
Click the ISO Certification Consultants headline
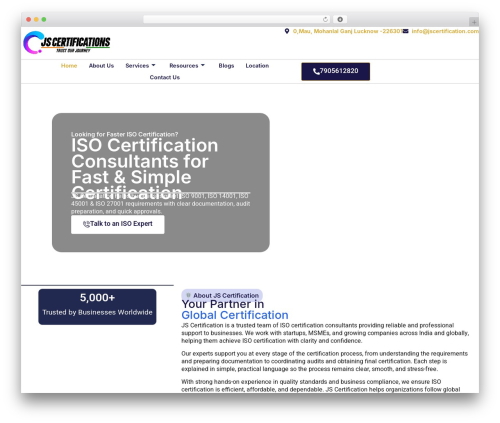coord(144,169)
